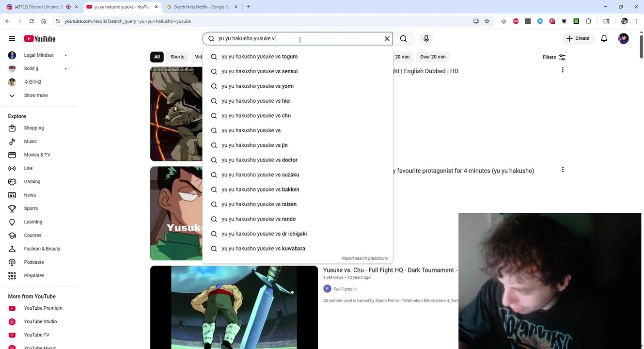Image resolution: width=644 pixels, height=349 pixels.
Task: Click the browser address bar URL
Action: pyautogui.click(x=128, y=21)
